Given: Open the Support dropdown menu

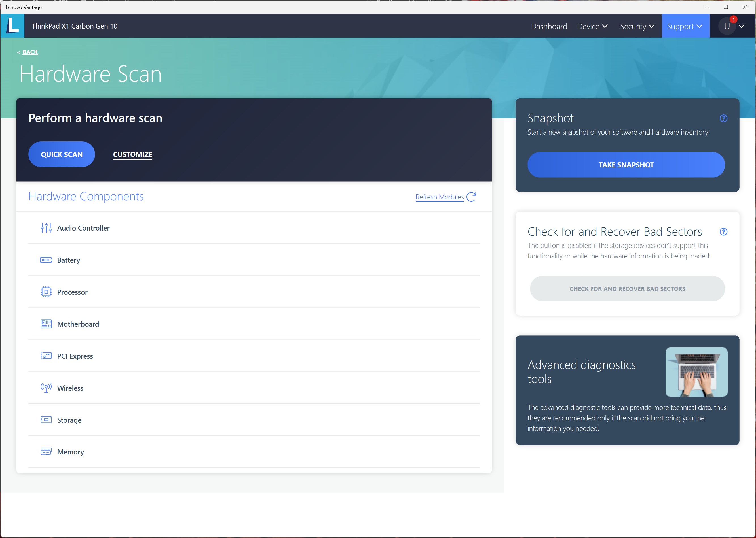Looking at the screenshot, I should pos(685,26).
